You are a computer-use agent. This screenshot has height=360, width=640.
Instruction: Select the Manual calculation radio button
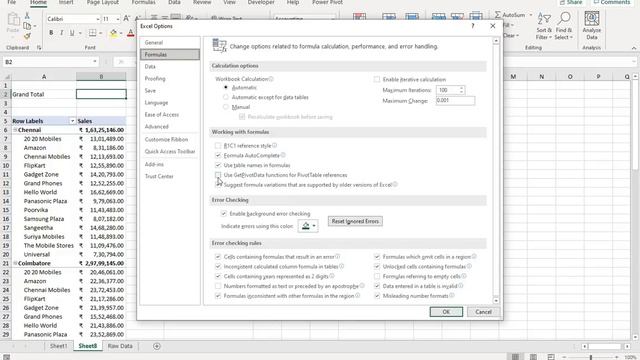226,107
